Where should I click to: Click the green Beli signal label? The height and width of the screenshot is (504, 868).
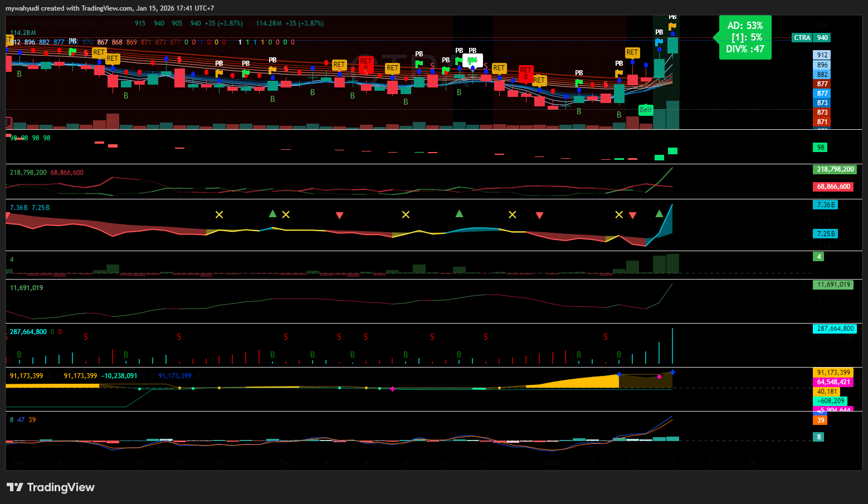tap(645, 110)
